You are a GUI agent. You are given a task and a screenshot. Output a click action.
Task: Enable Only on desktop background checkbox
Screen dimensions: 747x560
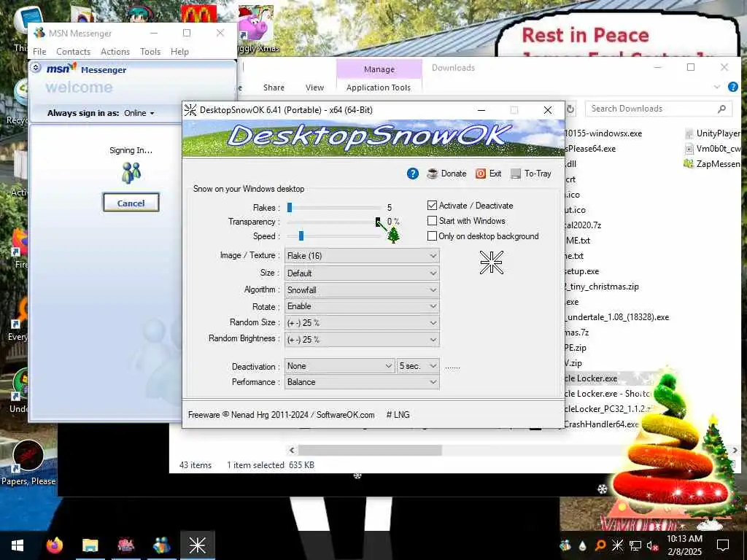(x=432, y=236)
